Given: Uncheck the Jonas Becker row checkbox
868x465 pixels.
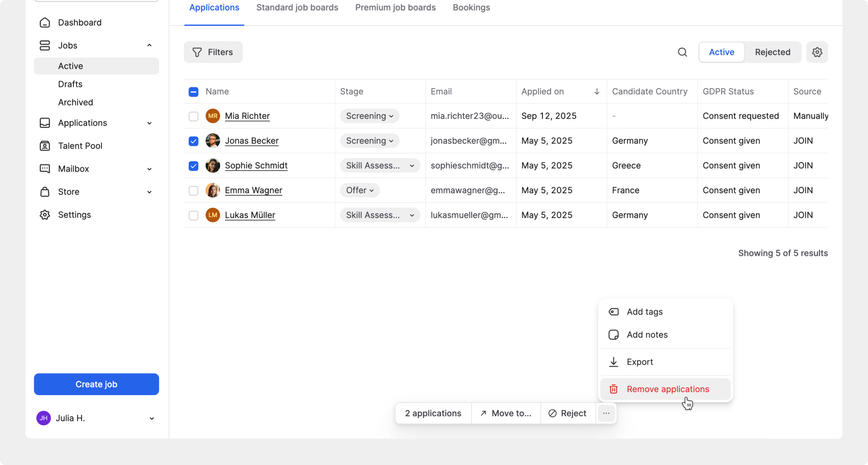Looking at the screenshot, I should pyautogui.click(x=193, y=141).
